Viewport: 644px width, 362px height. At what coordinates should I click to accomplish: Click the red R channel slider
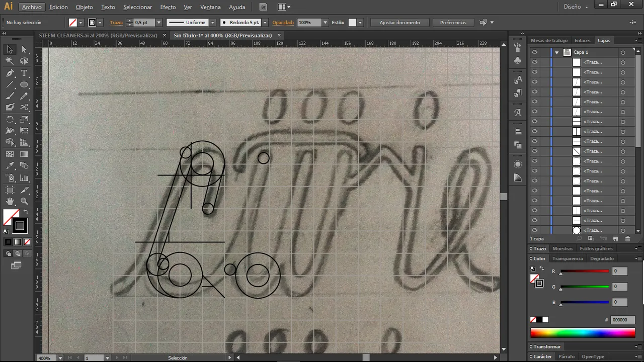tap(584, 271)
